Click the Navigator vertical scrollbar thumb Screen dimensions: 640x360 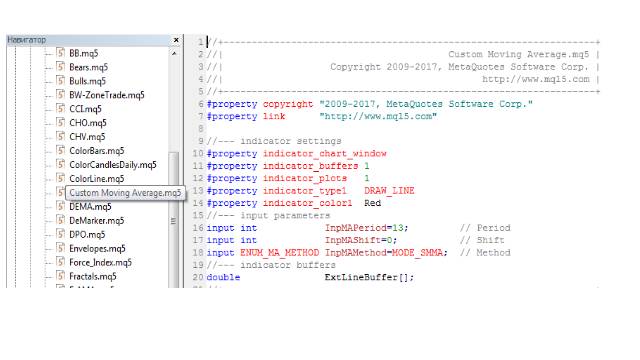(173, 220)
